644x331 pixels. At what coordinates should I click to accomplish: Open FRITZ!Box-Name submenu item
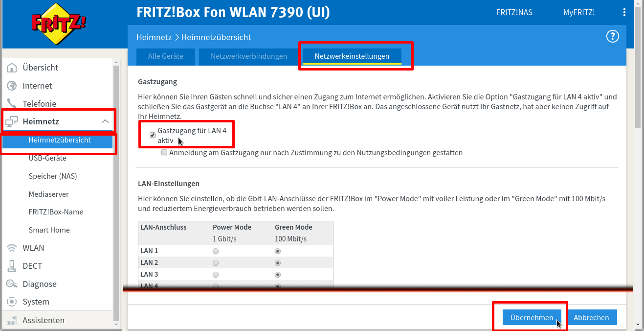click(56, 212)
